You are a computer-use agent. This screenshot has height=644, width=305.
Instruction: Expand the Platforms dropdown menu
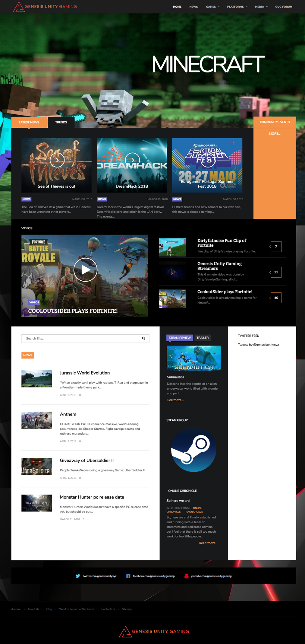click(x=237, y=7)
